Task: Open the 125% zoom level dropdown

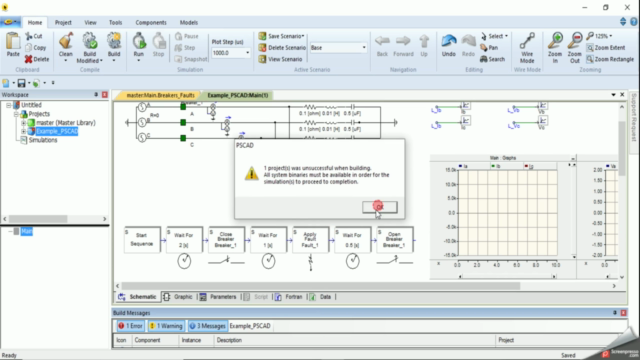Action: 611,36
